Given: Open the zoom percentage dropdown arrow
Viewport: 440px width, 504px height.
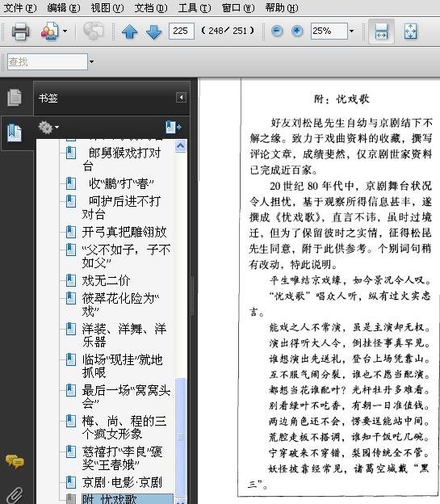Looking at the screenshot, I should tap(352, 31).
